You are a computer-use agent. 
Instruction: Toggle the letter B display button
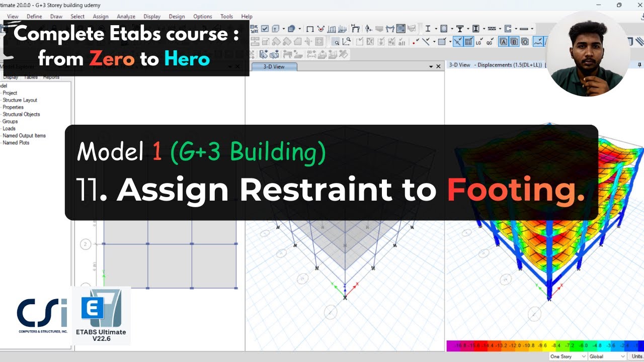(x=514, y=42)
